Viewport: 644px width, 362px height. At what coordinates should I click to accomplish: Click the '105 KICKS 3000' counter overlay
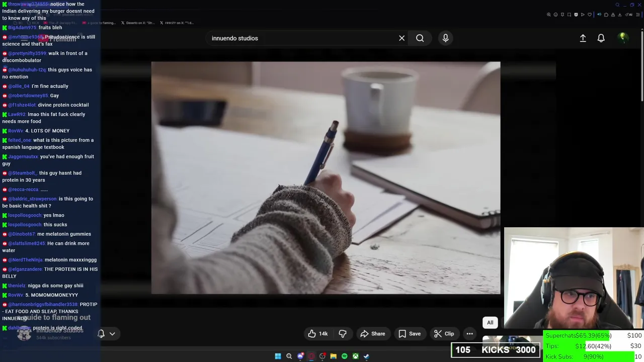coord(496,350)
